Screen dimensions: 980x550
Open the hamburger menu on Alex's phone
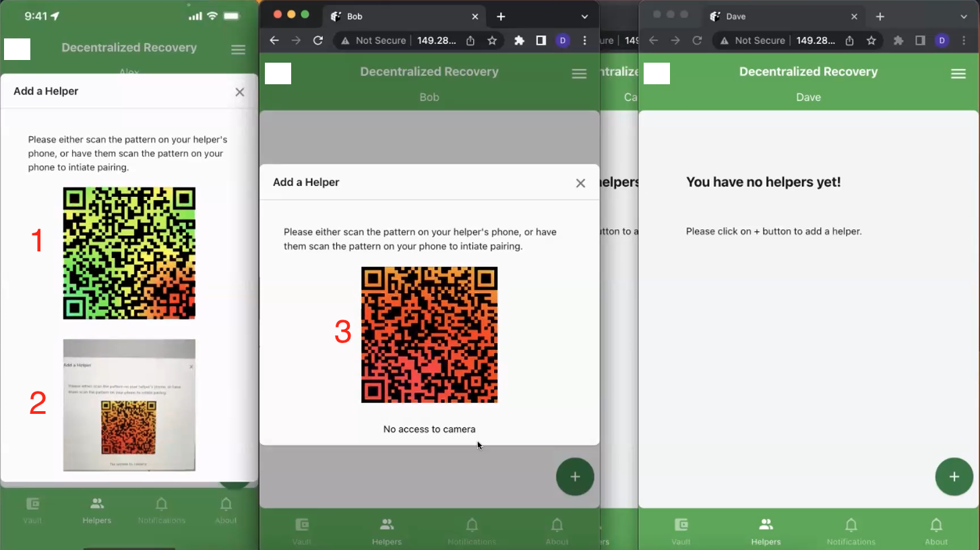pos(238,49)
